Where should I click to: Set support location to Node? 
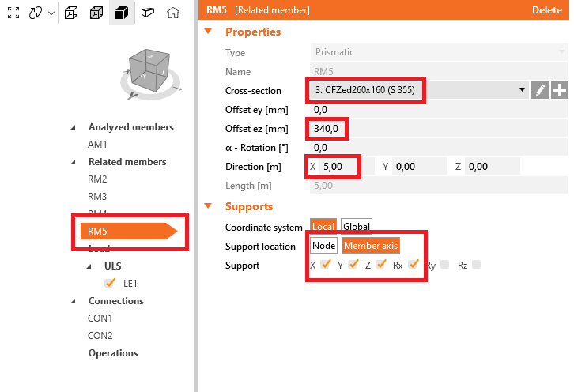(x=323, y=246)
